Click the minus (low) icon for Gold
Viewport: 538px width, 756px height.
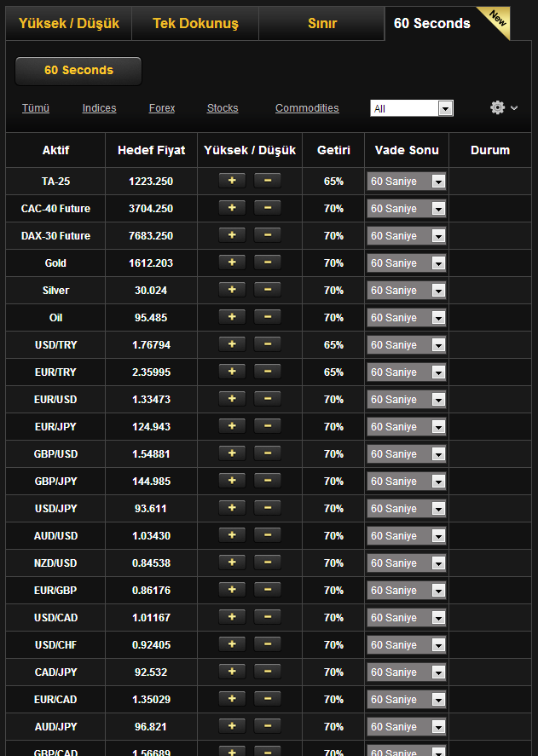coord(267,263)
